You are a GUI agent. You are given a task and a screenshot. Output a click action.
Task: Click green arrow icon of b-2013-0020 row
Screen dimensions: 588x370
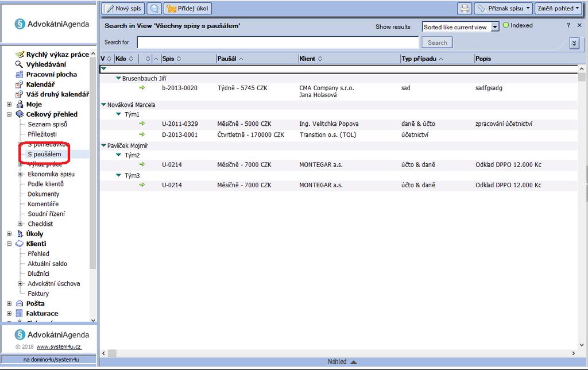142,87
